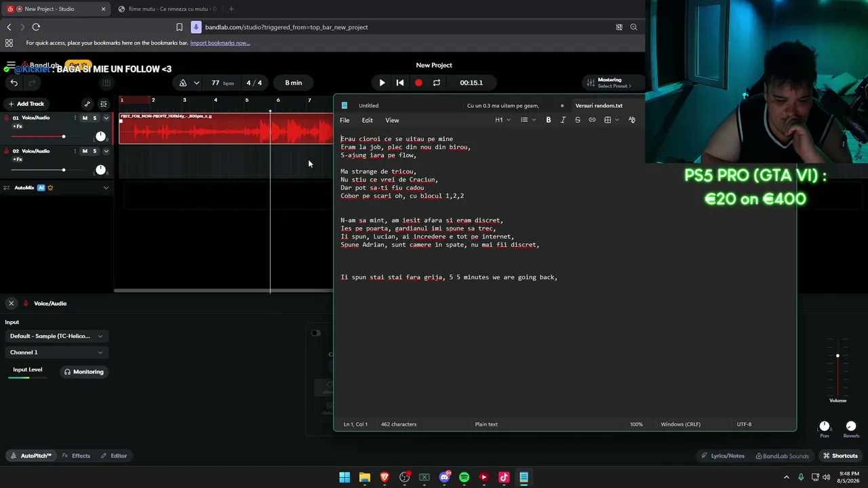Image resolution: width=868 pixels, height=488 pixels.
Task: Mute track 02 Voice/Audio
Action: click(85, 151)
